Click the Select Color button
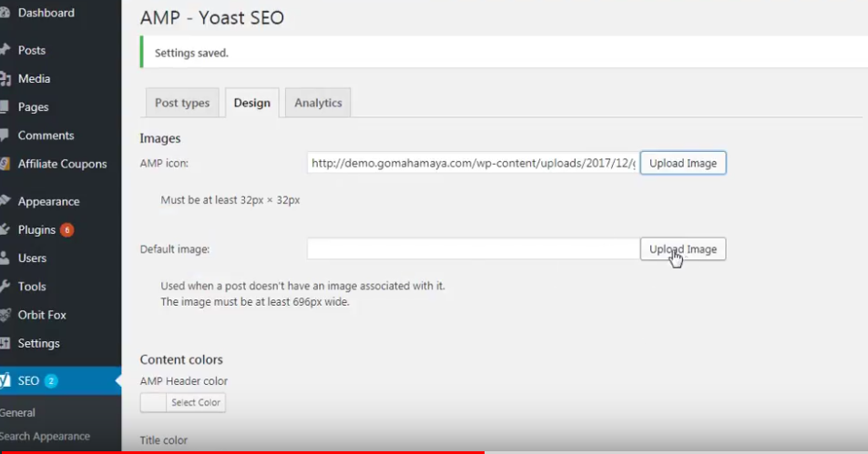Image resolution: width=868 pixels, height=454 pixels. [x=196, y=402]
